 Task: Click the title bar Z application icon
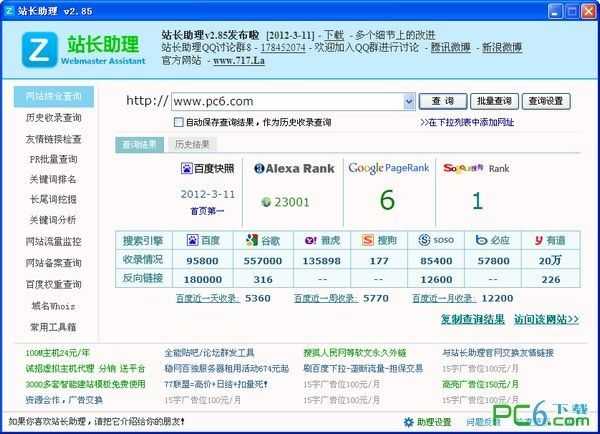pyautogui.click(x=9, y=10)
